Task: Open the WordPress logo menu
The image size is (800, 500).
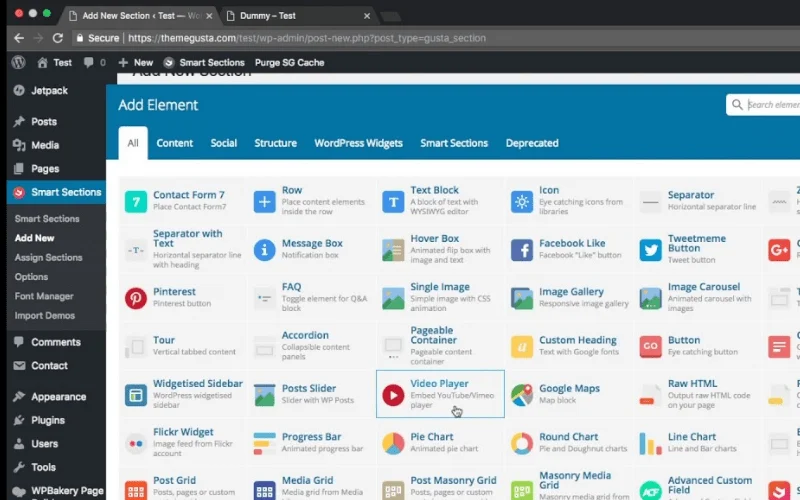Action: [x=19, y=62]
